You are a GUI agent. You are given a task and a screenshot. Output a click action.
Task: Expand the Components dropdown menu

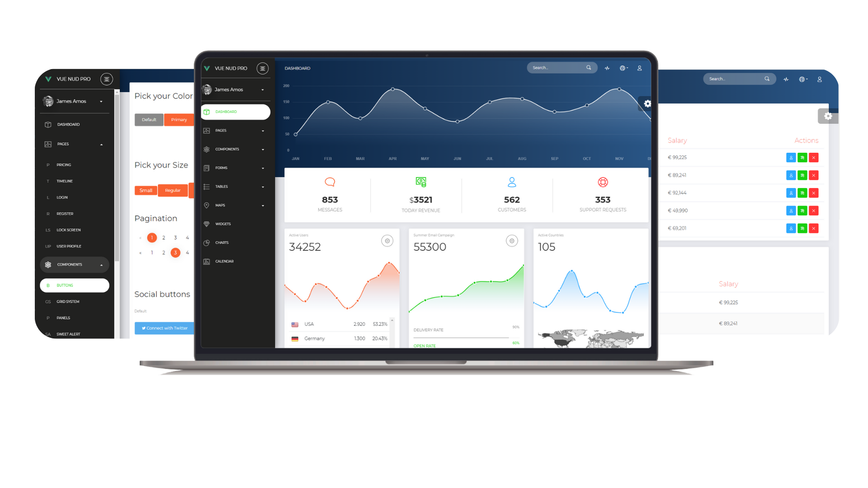pyautogui.click(x=236, y=149)
